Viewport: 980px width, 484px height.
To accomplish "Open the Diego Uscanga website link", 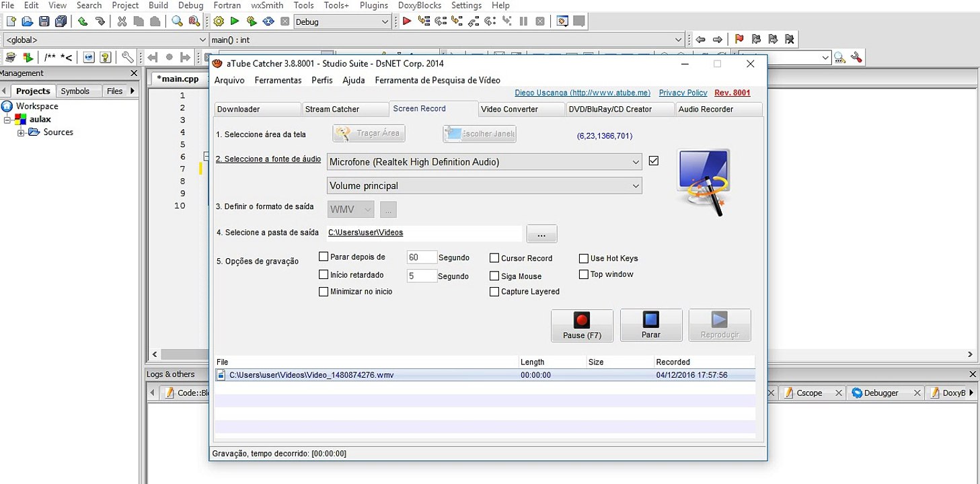I will pos(582,93).
